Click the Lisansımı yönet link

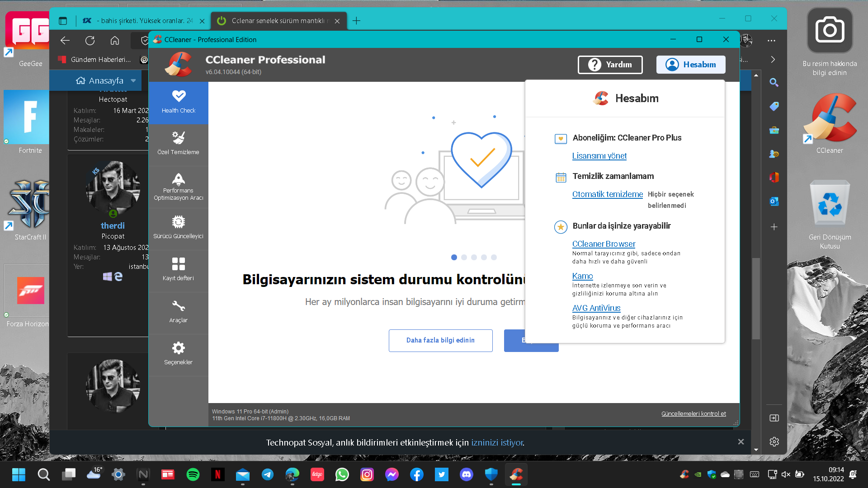tap(599, 156)
